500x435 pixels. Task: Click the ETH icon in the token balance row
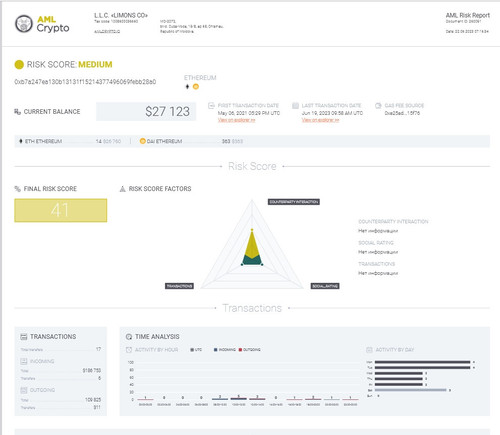[x=21, y=141]
